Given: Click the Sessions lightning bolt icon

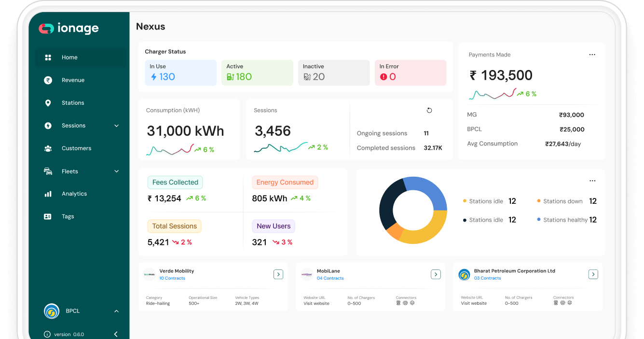Looking at the screenshot, I should pyautogui.click(x=48, y=126).
